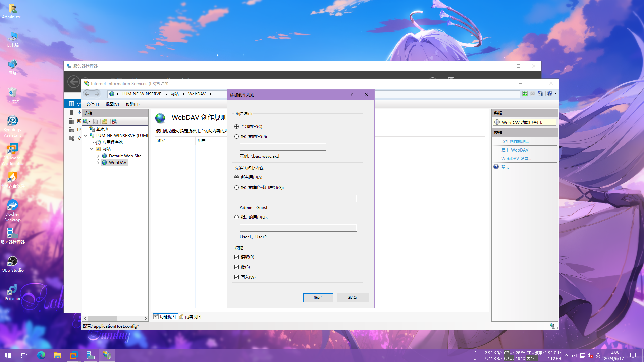Uncheck the 源(S) permission checkbox
This screenshot has height=362, width=644.
point(237,267)
